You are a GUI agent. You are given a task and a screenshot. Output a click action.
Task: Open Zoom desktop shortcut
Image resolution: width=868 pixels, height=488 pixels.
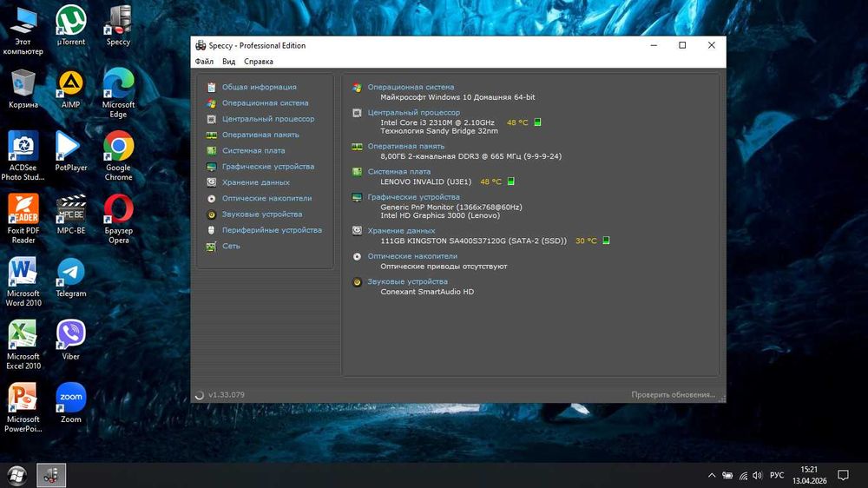click(71, 403)
